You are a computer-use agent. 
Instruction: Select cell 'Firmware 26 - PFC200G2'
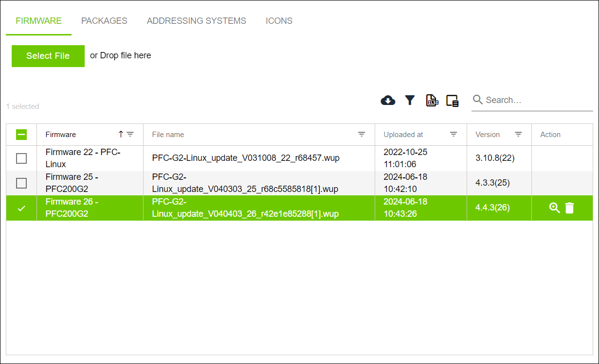coord(90,208)
